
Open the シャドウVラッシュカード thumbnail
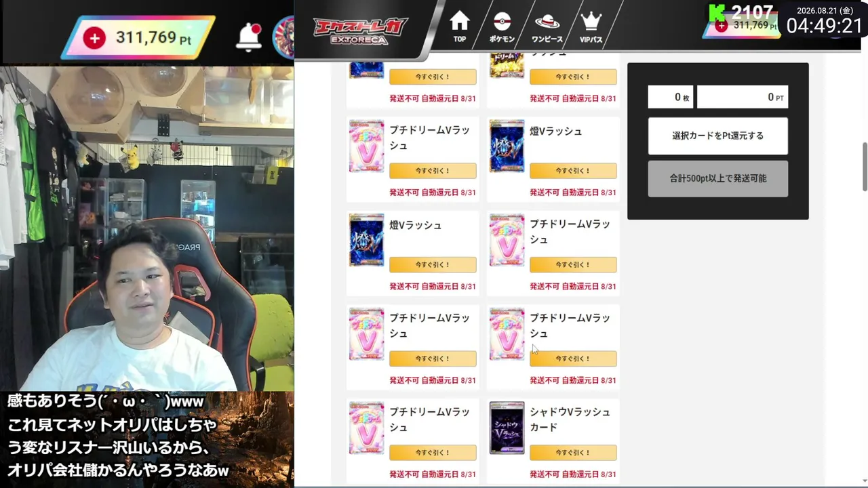coord(507,428)
